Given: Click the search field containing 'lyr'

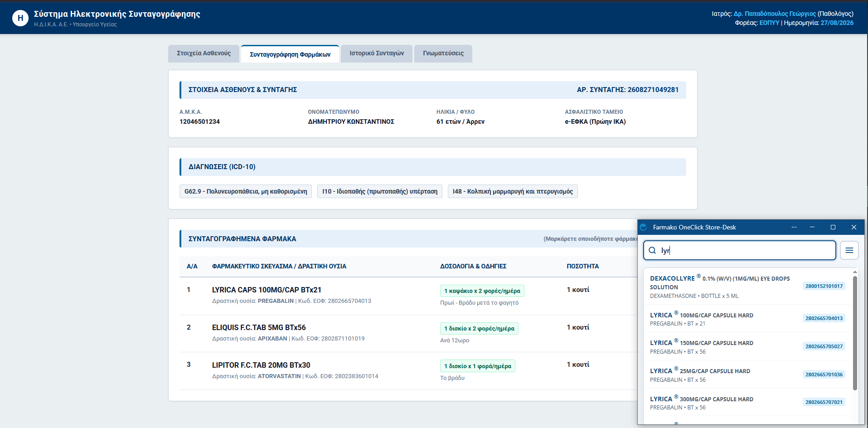Looking at the screenshot, I should pyautogui.click(x=739, y=250).
